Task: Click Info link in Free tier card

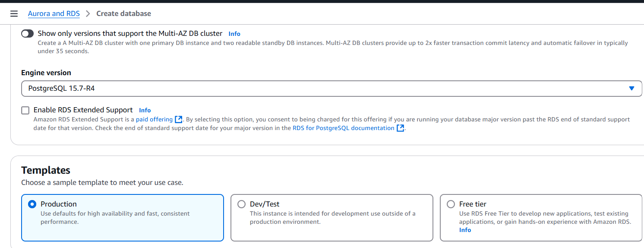Action: click(x=465, y=230)
